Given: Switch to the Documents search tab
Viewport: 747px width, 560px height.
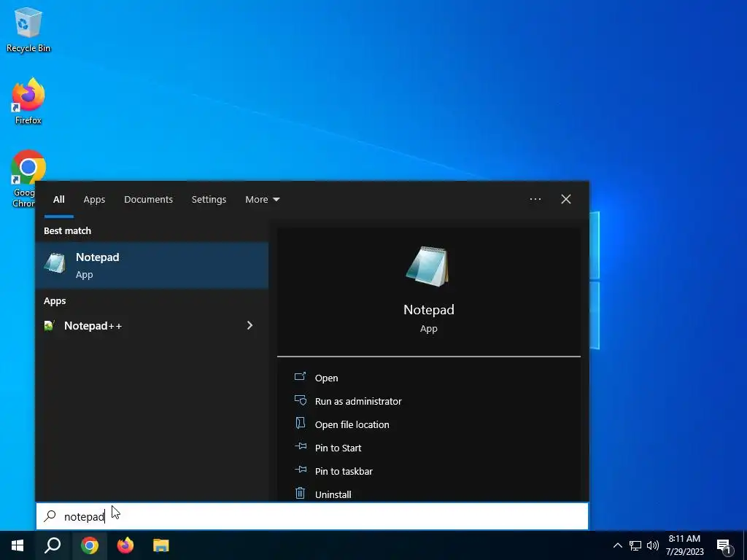Looking at the screenshot, I should pos(148,200).
